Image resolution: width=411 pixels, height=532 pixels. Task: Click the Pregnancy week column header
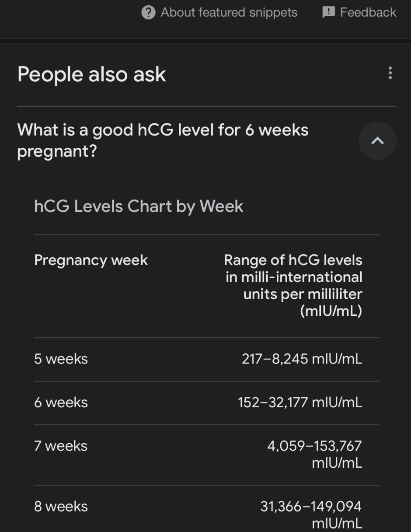click(x=91, y=260)
